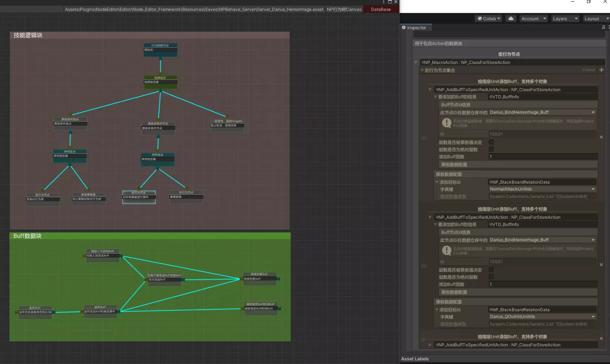Click the X icon next to the third Buff entry

point(601,338)
